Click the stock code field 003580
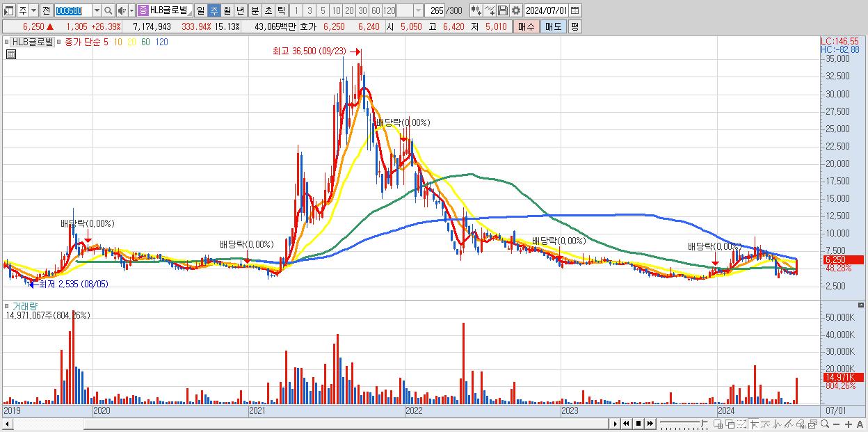Viewport: 868px width, 432px height. coord(72,10)
